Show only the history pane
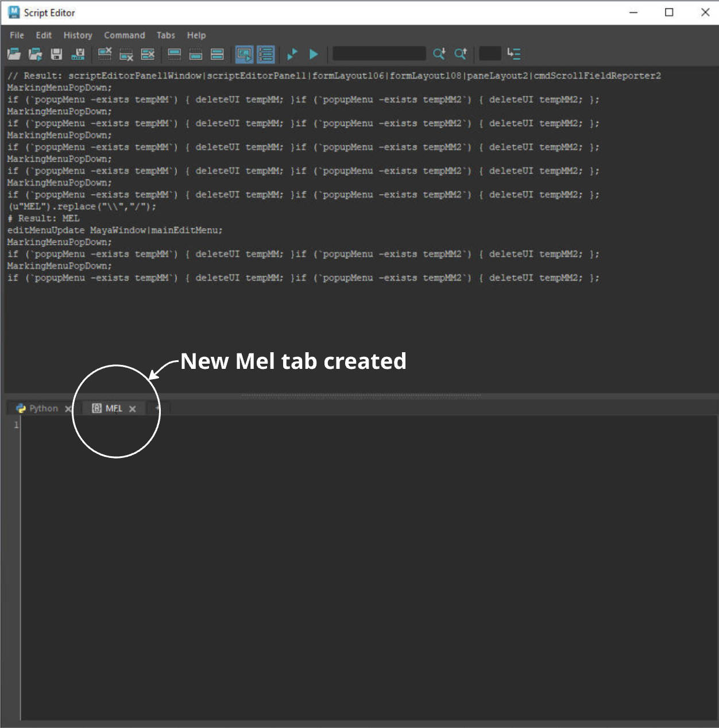This screenshot has height=728, width=719. (174, 54)
